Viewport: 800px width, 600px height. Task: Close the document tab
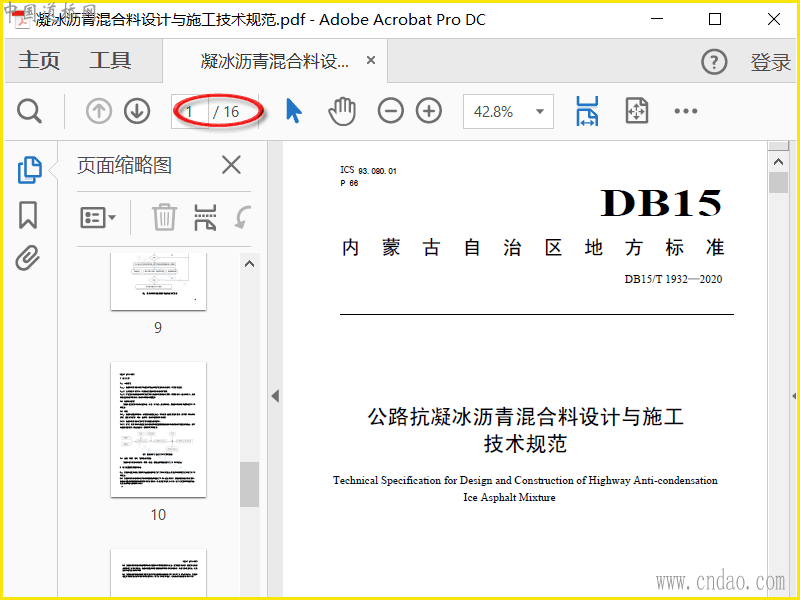coord(371,60)
